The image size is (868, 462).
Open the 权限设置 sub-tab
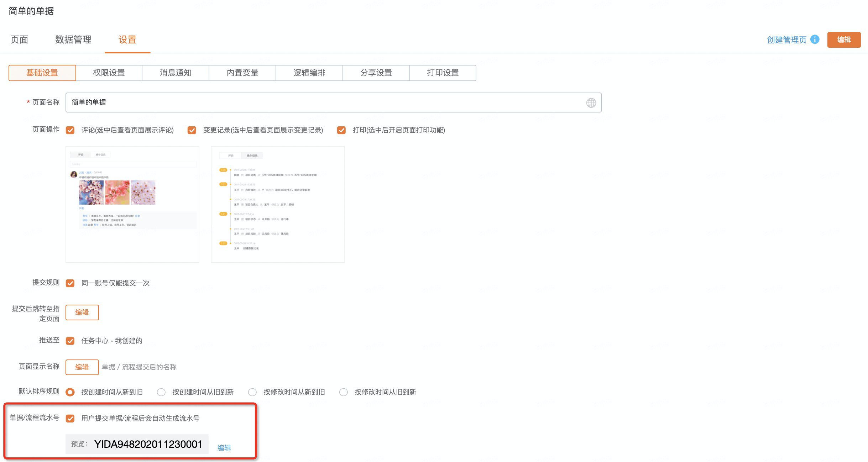[109, 73]
